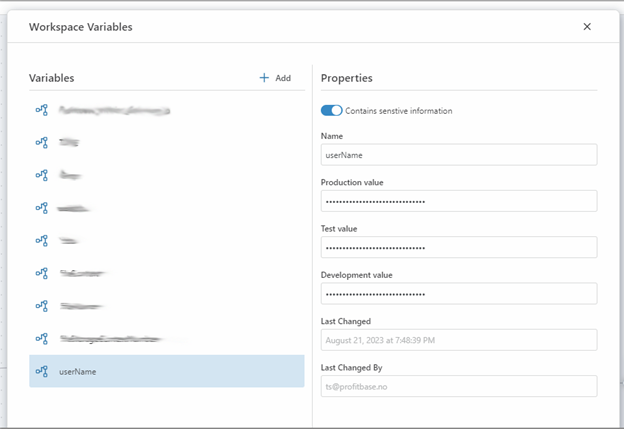
Task: Select the userName variable row
Action: pyautogui.click(x=166, y=371)
